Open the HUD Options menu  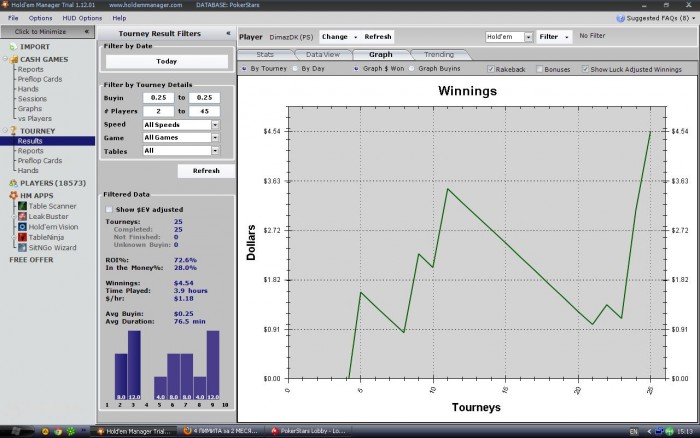coord(82,18)
